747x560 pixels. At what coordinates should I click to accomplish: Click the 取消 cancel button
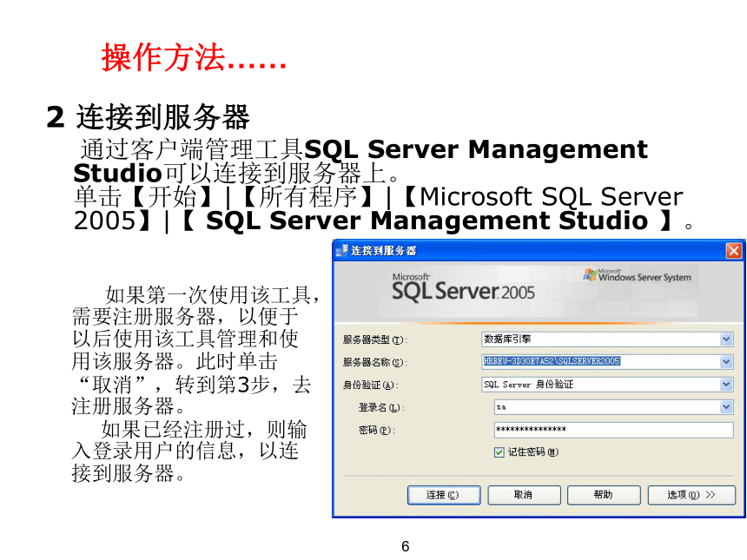(x=524, y=495)
